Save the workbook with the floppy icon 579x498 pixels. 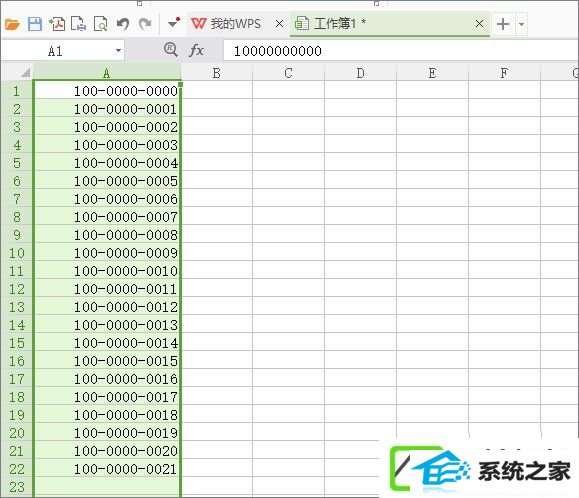pyautogui.click(x=35, y=24)
